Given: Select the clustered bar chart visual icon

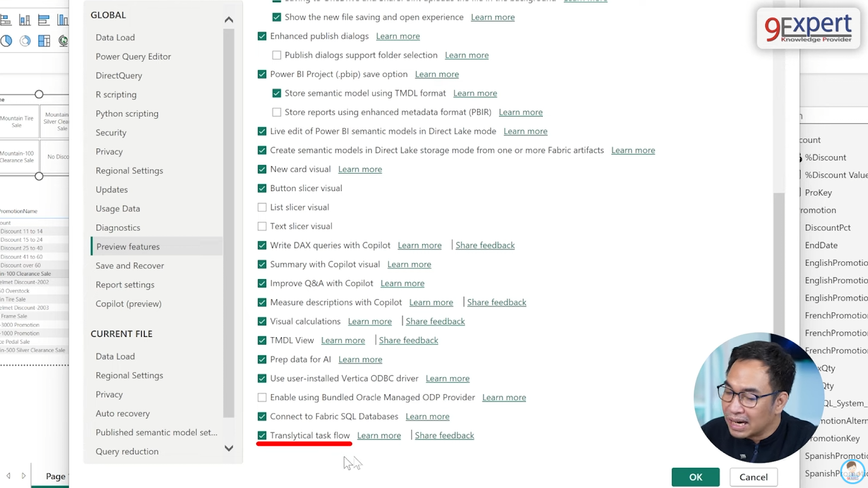Looking at the screenshot, I should [44, 20].
